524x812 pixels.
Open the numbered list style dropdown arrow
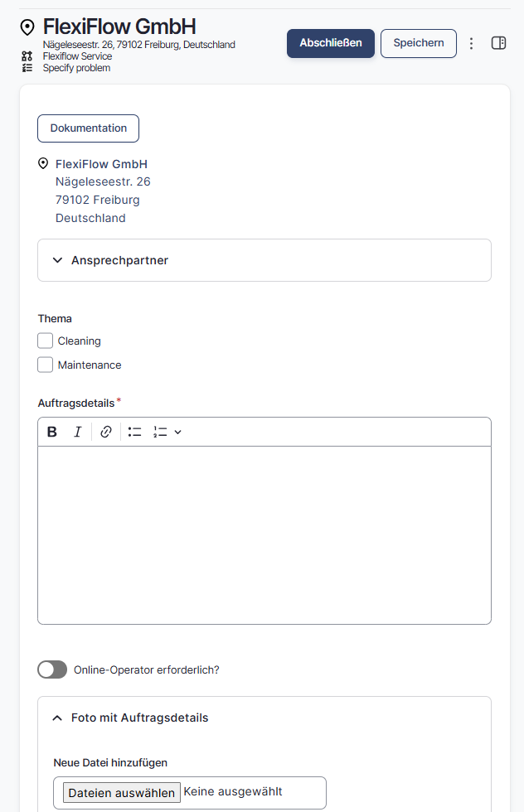[x=177, y=432]
